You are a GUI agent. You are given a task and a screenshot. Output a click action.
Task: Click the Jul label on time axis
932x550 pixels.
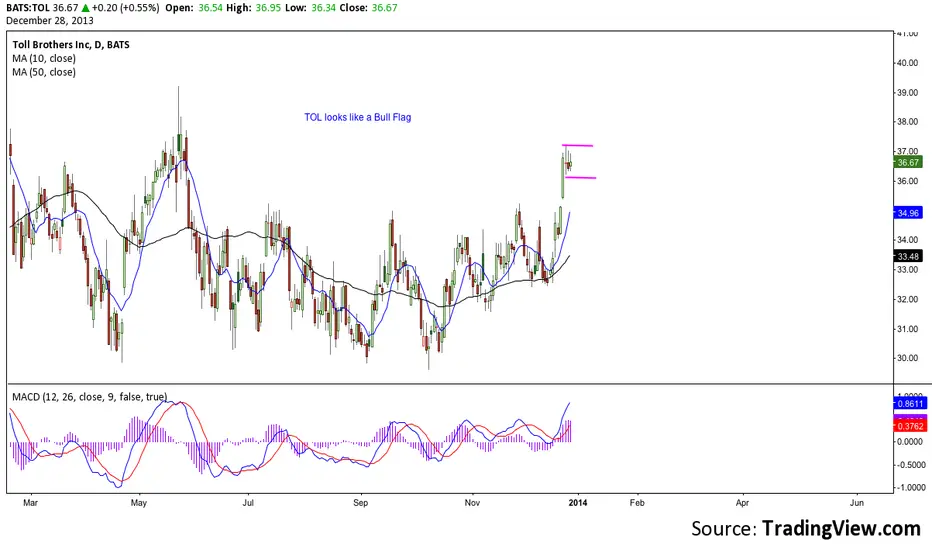248,502
